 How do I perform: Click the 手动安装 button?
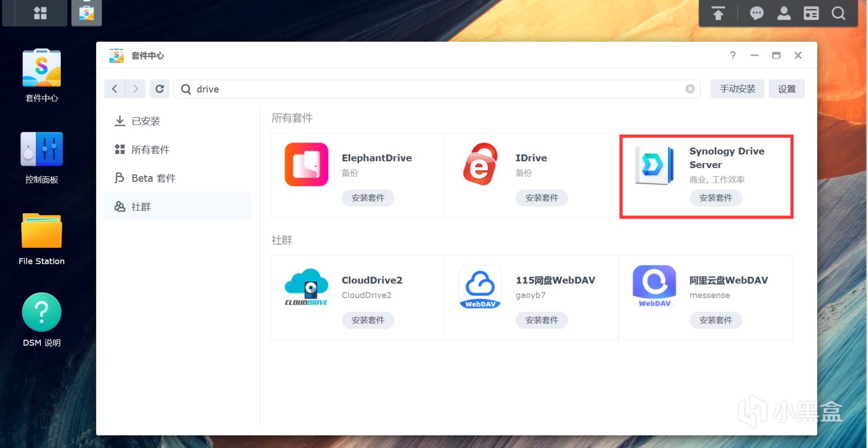[x=738, y=89]
